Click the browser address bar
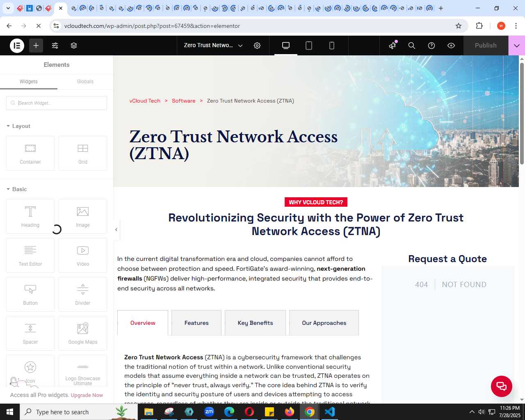The width and height of the screenshot is (525, 420). tap(258, 26)
